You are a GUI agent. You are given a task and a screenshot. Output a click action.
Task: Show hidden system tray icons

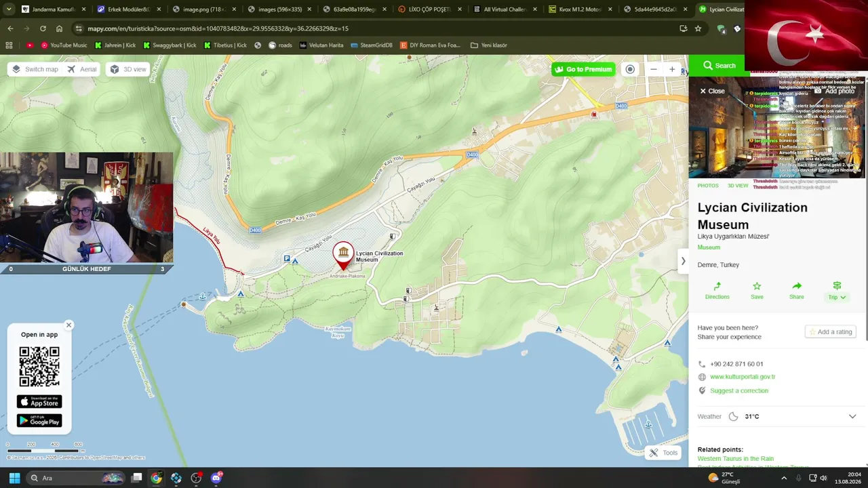point(784,478)
